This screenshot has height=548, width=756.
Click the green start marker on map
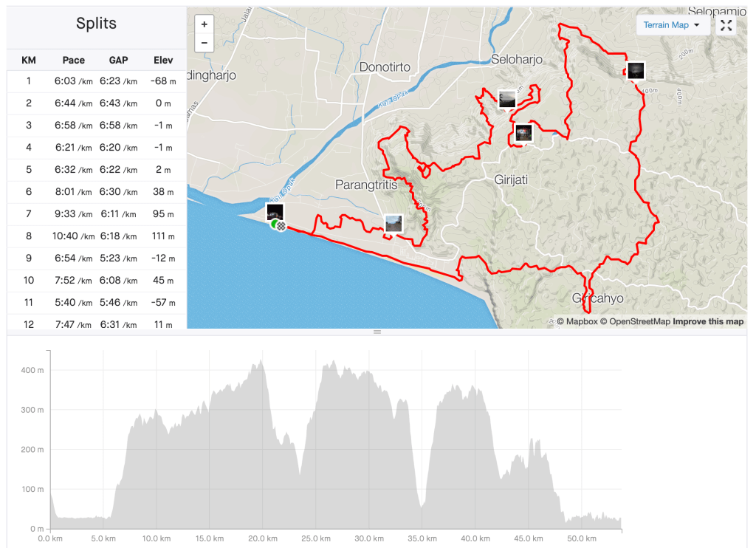click(x=275, y=224)
